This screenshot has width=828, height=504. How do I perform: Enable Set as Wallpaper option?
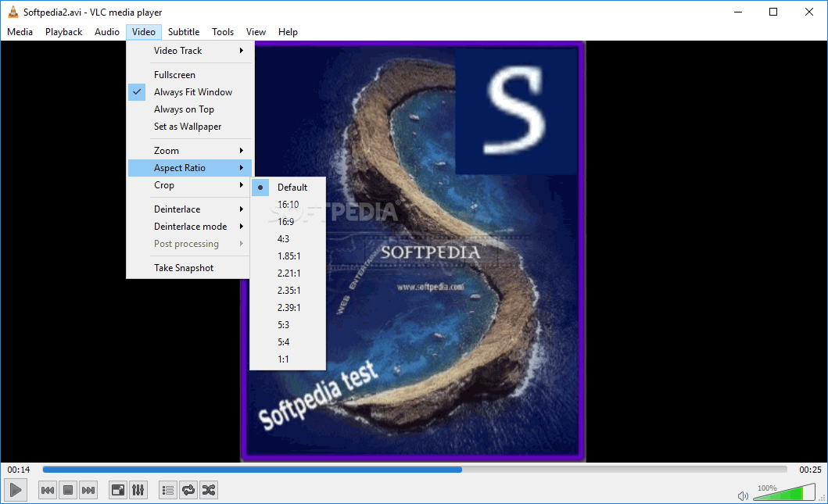pyautogui.click(x=189, y=127)
